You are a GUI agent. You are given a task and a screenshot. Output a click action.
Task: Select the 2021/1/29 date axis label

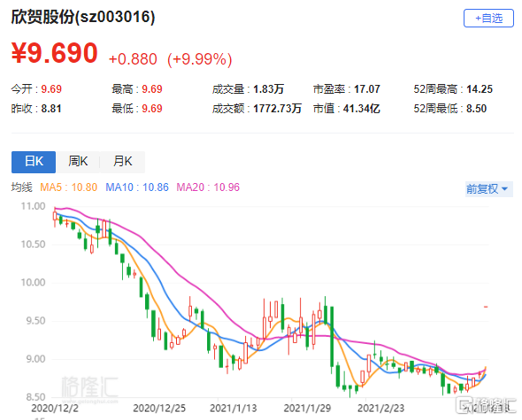[x=307, y=409]
